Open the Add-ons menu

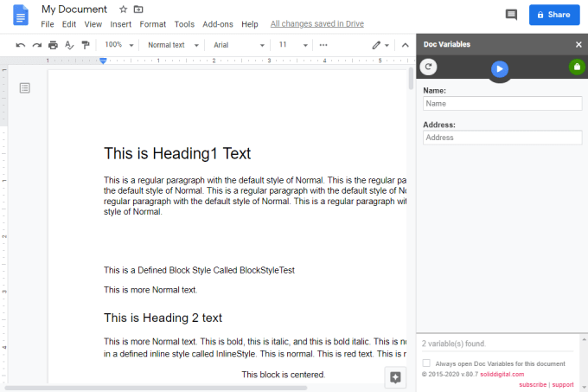pyautogui.click(x=218, y=24)
